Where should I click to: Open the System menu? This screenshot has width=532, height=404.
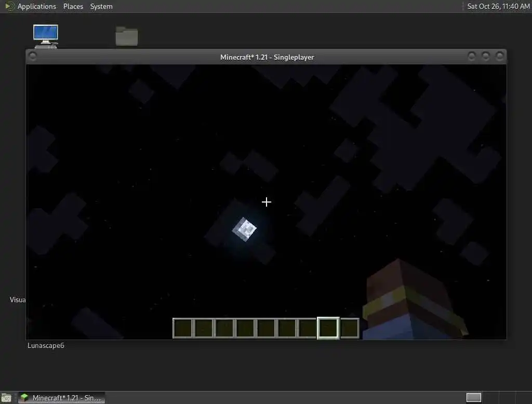click(x=101, y=6)
